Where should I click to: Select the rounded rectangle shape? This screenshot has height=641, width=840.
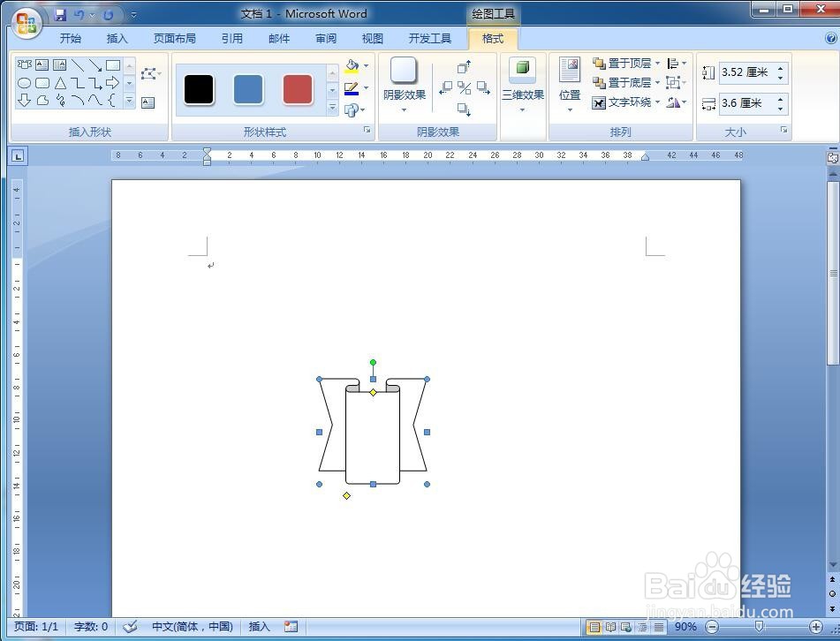tap(42, 83)
